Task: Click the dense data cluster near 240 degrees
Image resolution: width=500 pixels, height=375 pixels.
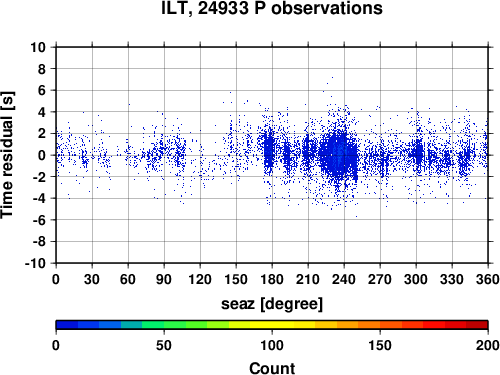Action: [338, 155]
